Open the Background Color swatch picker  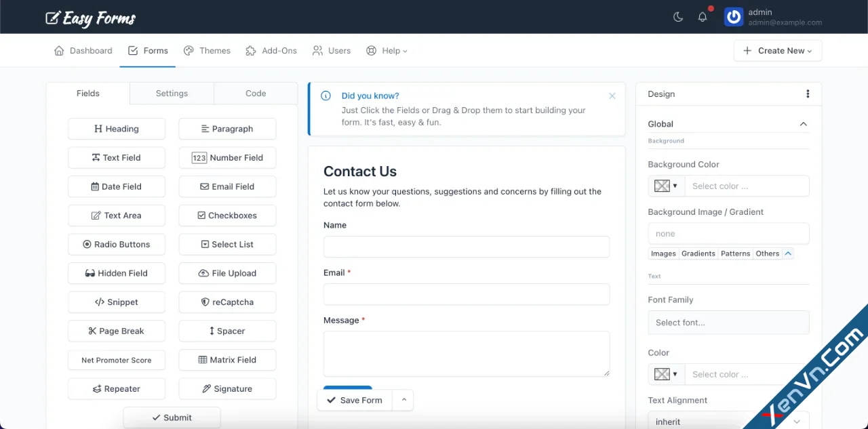click(x=666, y=186)
